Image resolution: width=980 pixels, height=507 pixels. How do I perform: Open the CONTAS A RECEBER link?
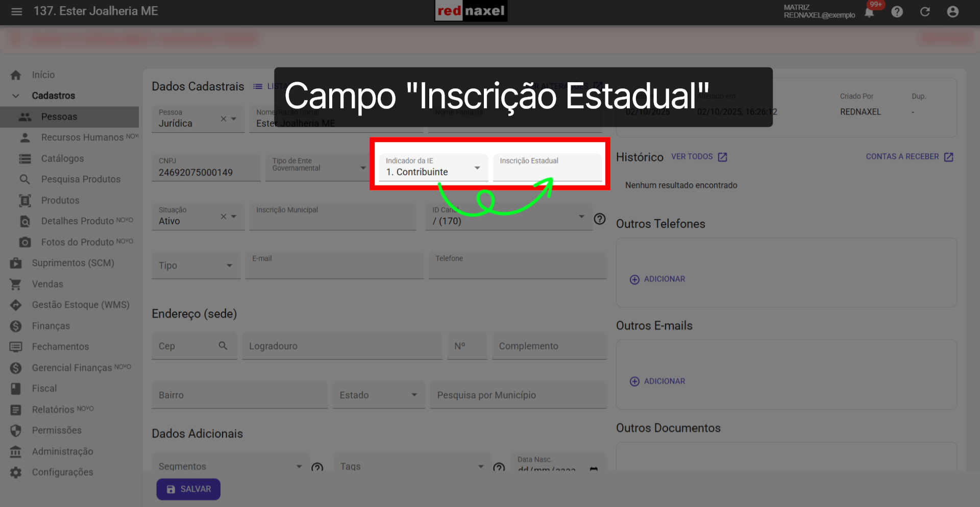click(x=902, y=157)
